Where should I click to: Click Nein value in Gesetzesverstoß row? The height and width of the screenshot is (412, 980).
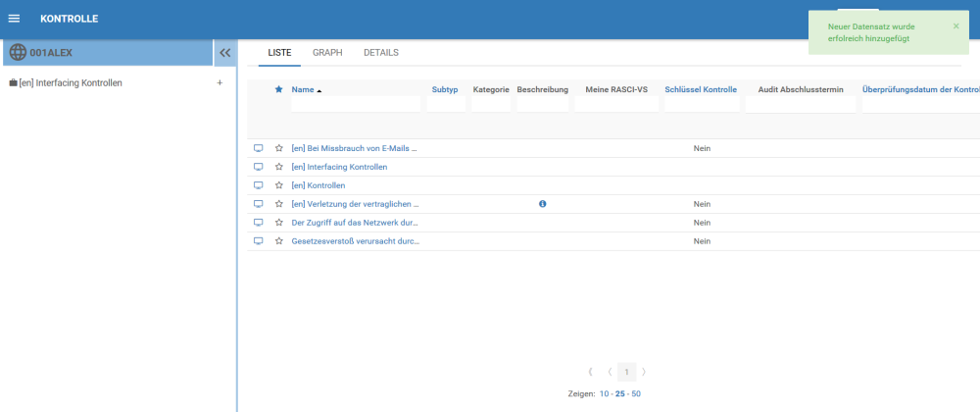pos(702,241)
